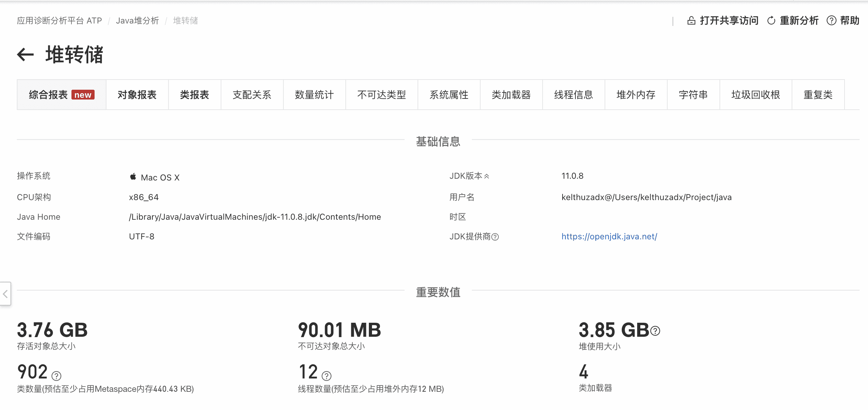Select the 支配关系 tab
868x410 pixels.
[252, 95]
